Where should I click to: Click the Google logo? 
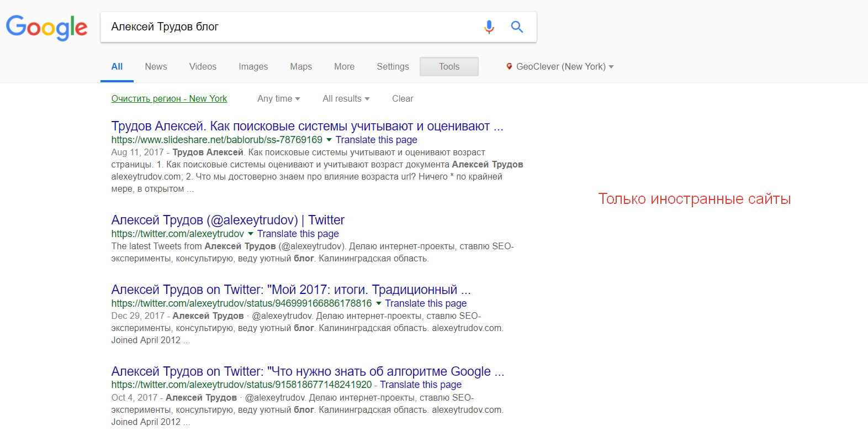pyautogui.click(x=47, y=27)
